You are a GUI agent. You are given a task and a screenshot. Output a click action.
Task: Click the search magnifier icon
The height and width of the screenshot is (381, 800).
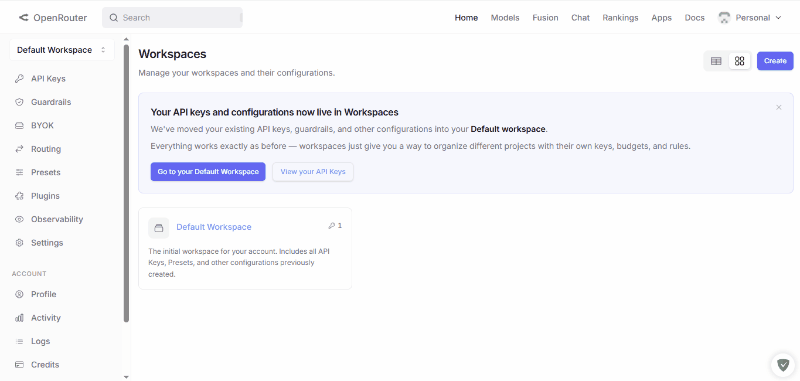coord(114,17)
